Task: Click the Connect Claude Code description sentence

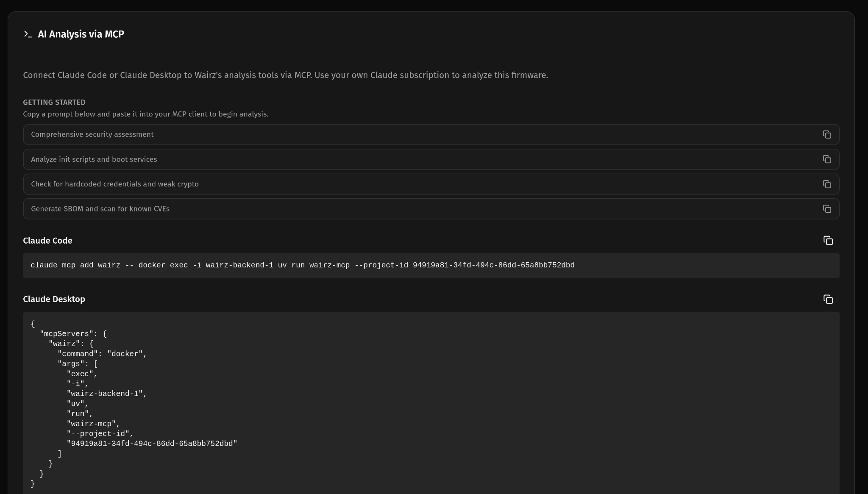Action: pos(285,75)
